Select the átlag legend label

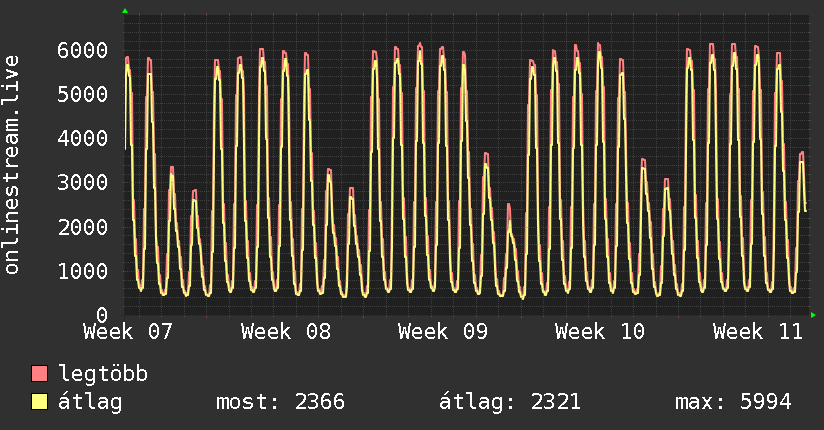click(x=91, y=403)
